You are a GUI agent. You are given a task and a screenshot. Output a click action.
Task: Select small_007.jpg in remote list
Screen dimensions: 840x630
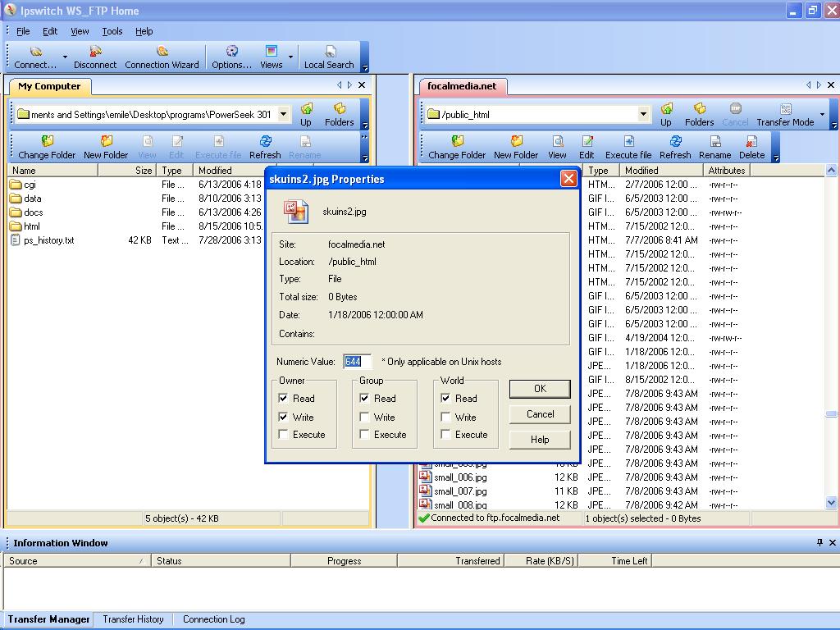460,491
